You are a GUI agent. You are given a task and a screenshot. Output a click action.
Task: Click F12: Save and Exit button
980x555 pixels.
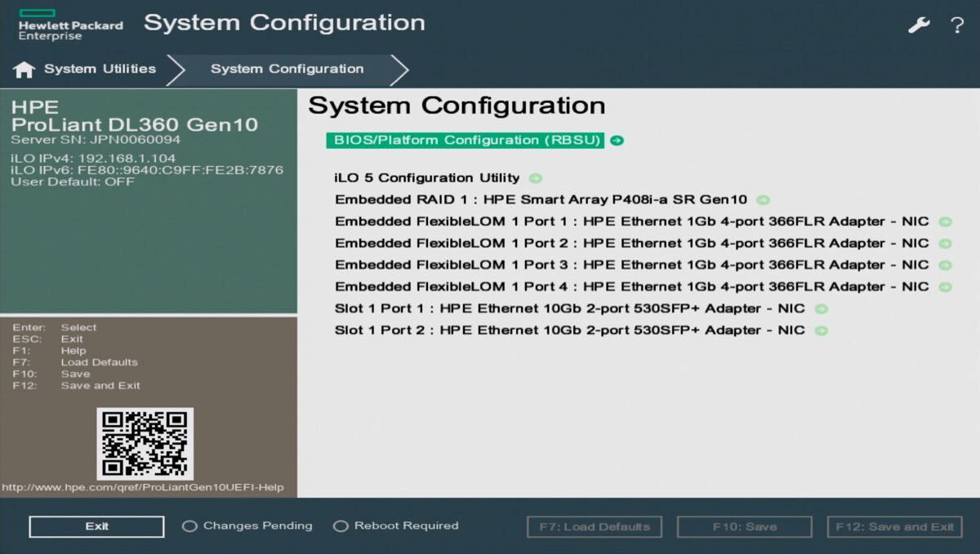tap(895, 526)
